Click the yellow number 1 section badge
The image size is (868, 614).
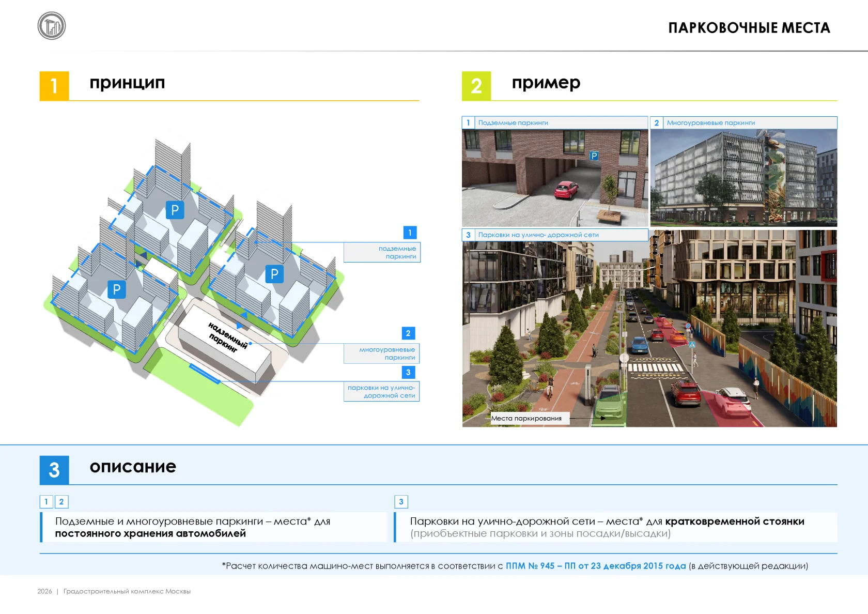(x=54, y=86)
